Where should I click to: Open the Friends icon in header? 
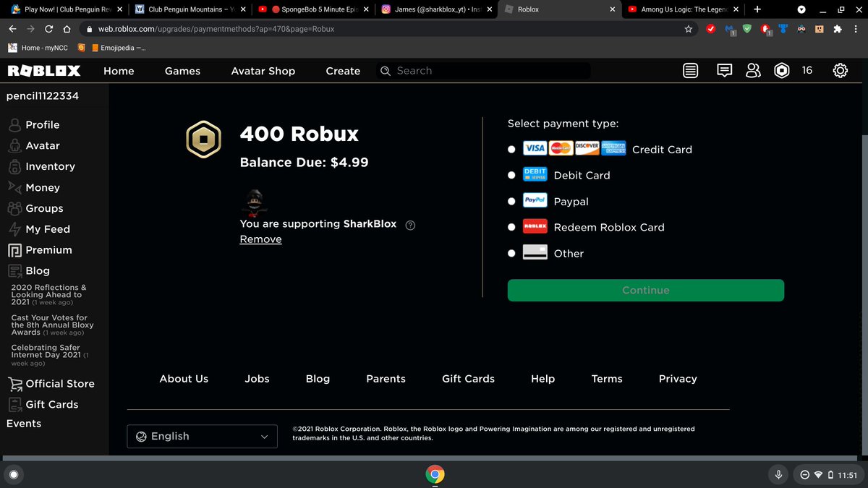pos(753,70)
